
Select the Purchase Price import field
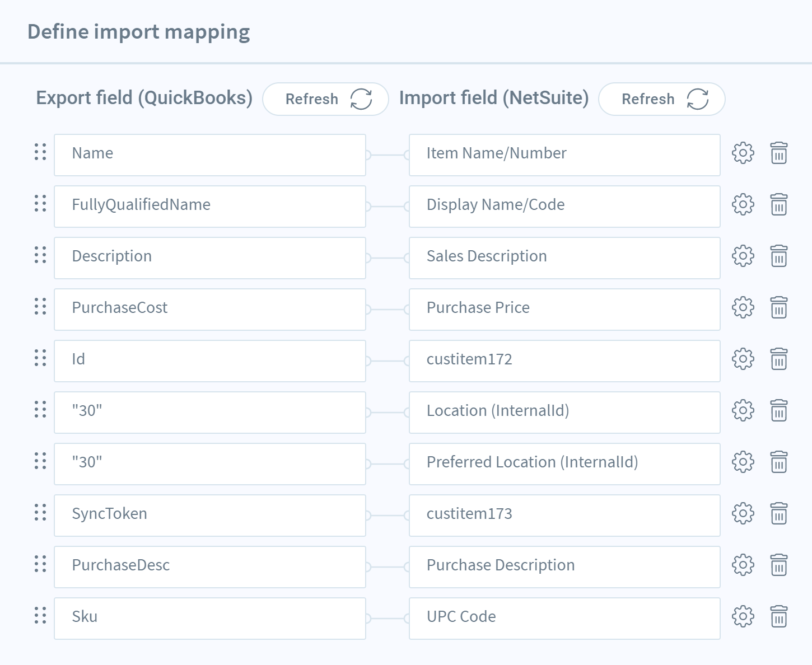click(564, 310)
